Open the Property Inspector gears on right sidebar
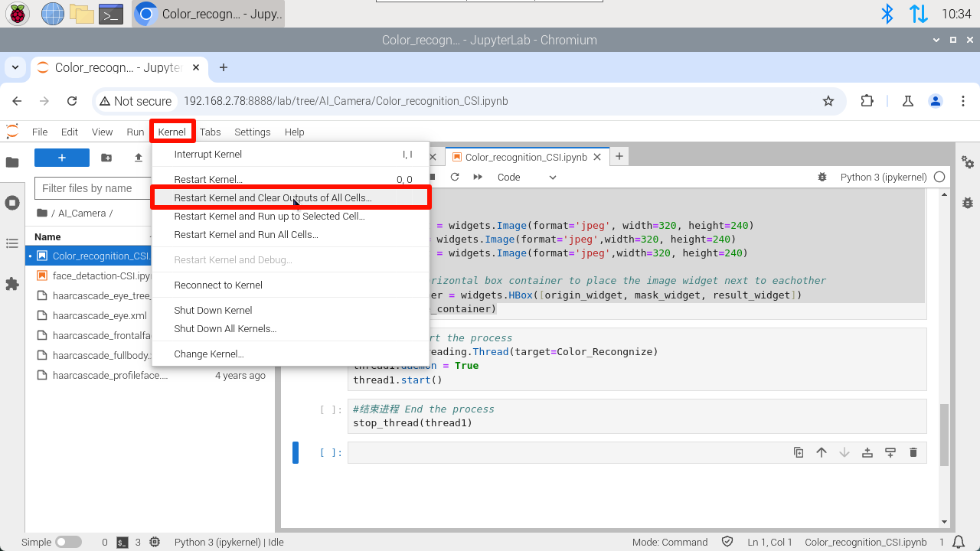Image resolution: width=980 pixels, height=551 pixels. coord(968,162)
